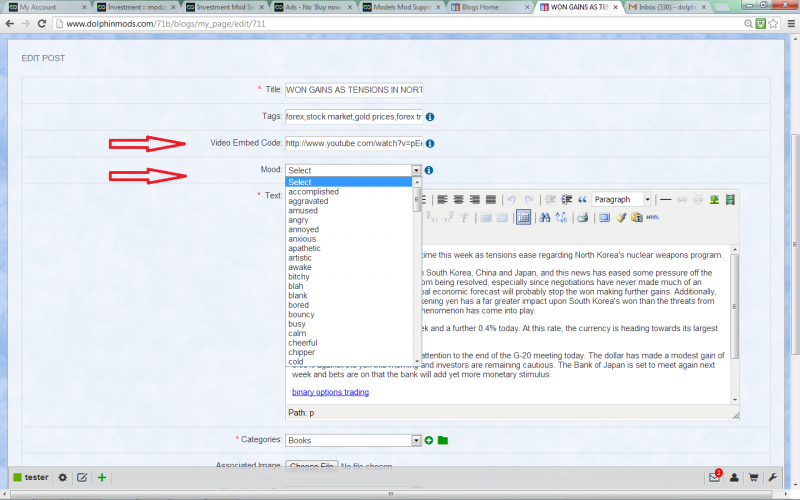Open the Paragraph format dropdown
The height and width of the screenshot is (500, 800).
click(x=647, y=199)
